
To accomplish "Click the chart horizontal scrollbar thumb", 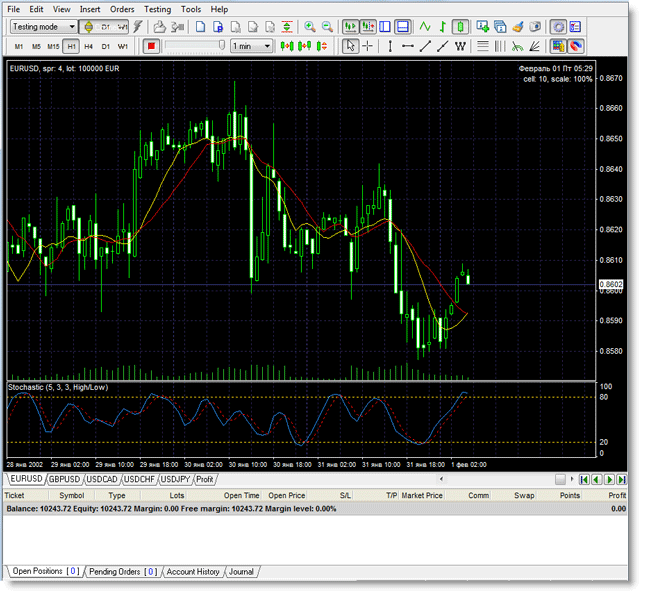I will click(560, 479).
